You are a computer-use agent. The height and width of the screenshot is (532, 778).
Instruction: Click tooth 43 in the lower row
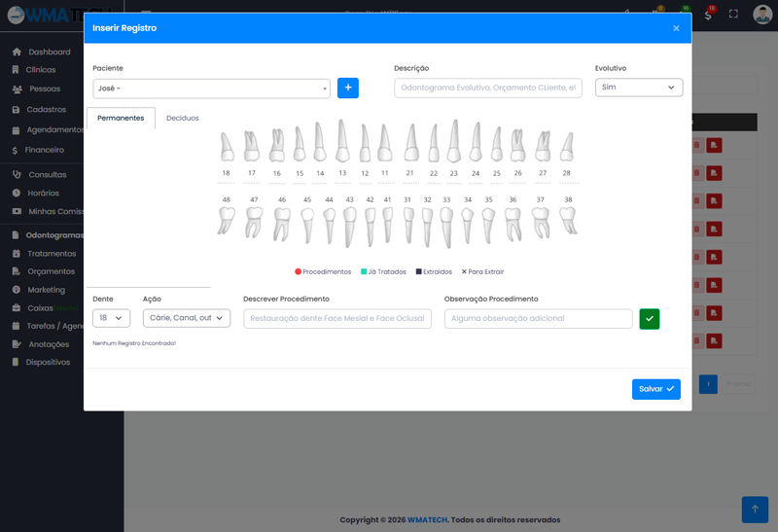tap(349, 226)
